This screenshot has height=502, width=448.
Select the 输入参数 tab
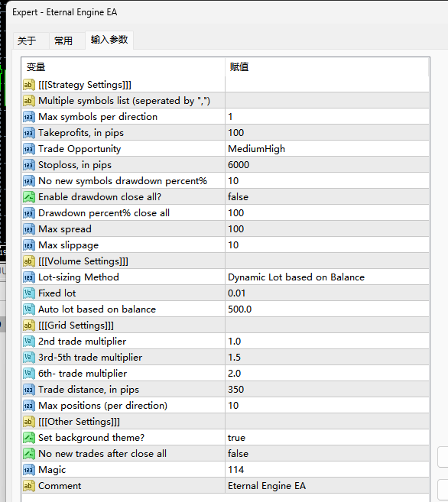click(x=109, y=40)
